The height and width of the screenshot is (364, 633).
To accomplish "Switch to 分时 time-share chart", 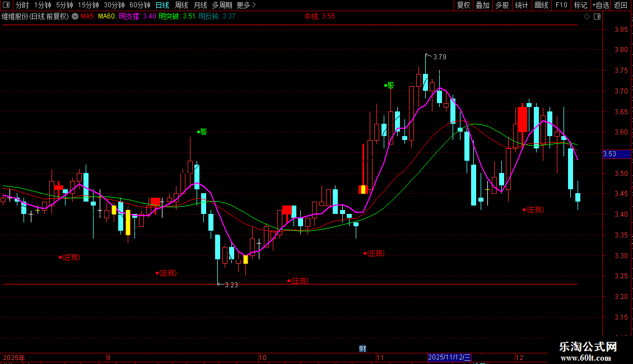I will tap(22, 5).
